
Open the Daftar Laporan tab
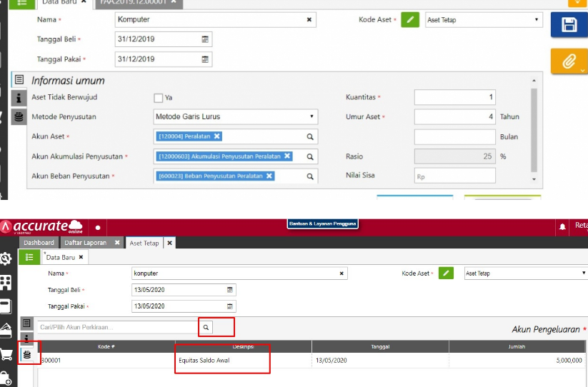[x=85, y=243]
